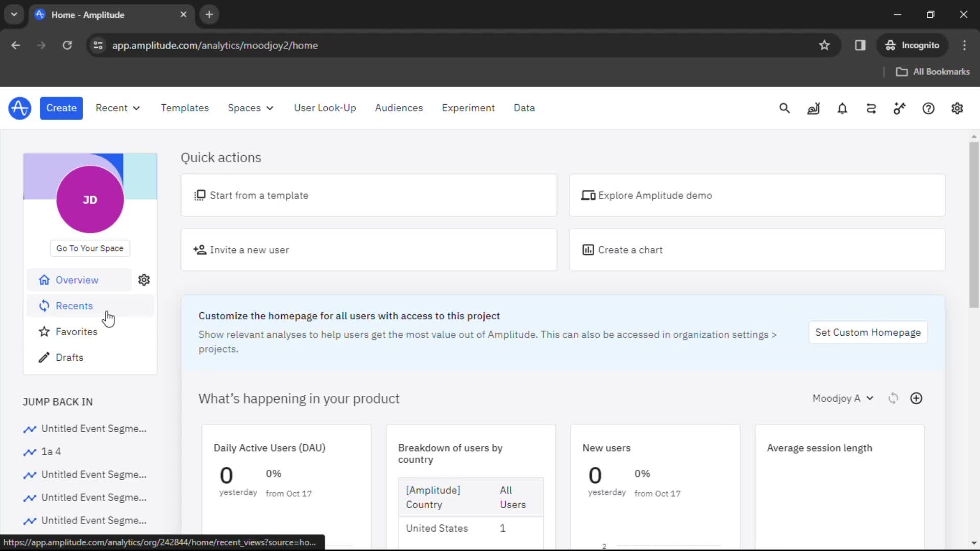Click the search icon in the top bar
The height and width of the screenshot is (551, 980).
785,108
